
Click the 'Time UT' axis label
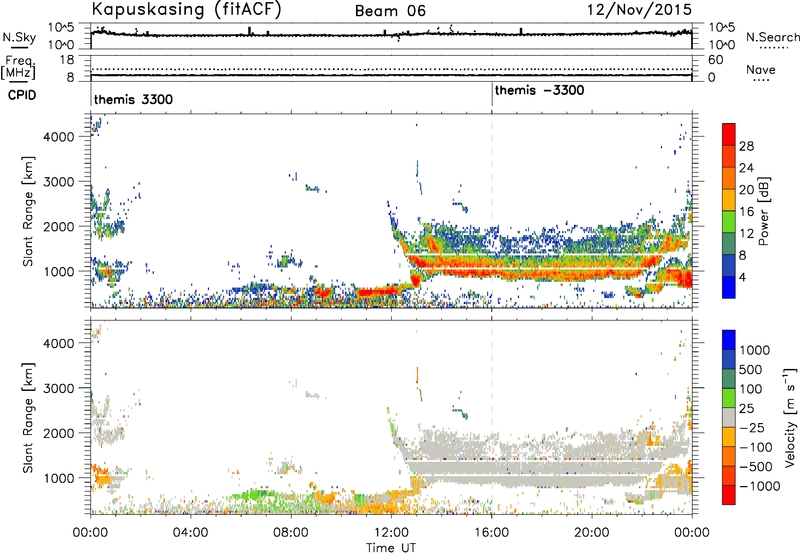[x=391, y=548]
